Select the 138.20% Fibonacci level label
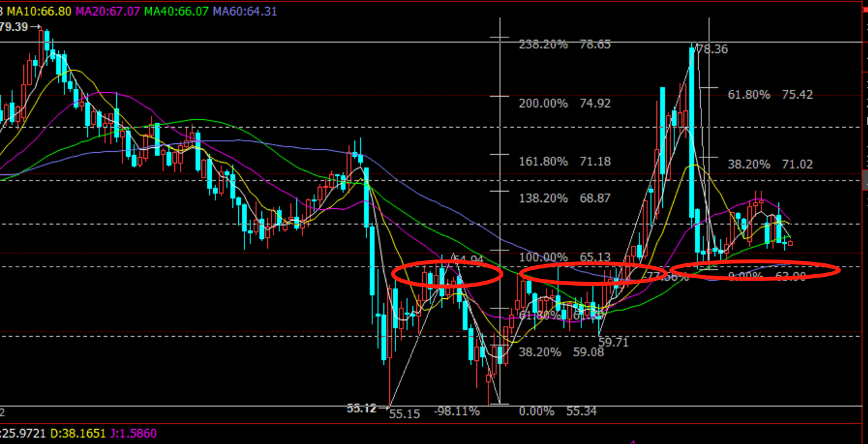The width and height of the screenshot is (868, 444). tap(543, 198)
